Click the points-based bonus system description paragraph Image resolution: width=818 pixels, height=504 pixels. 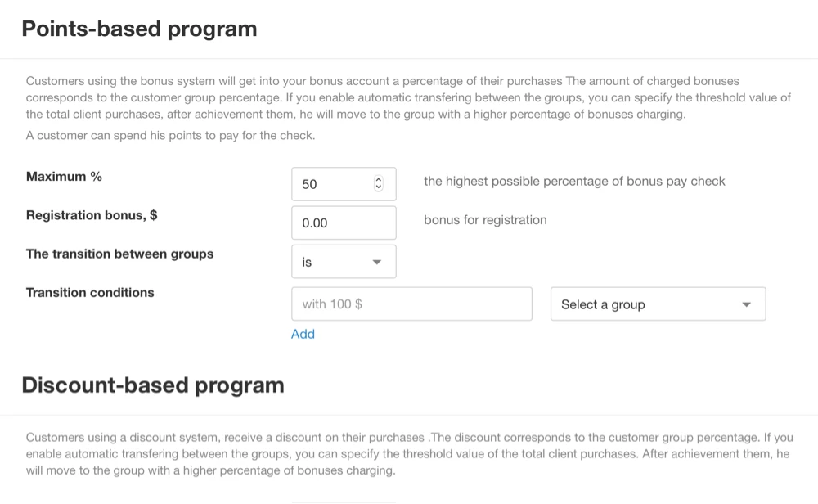(x=408, y=97)
